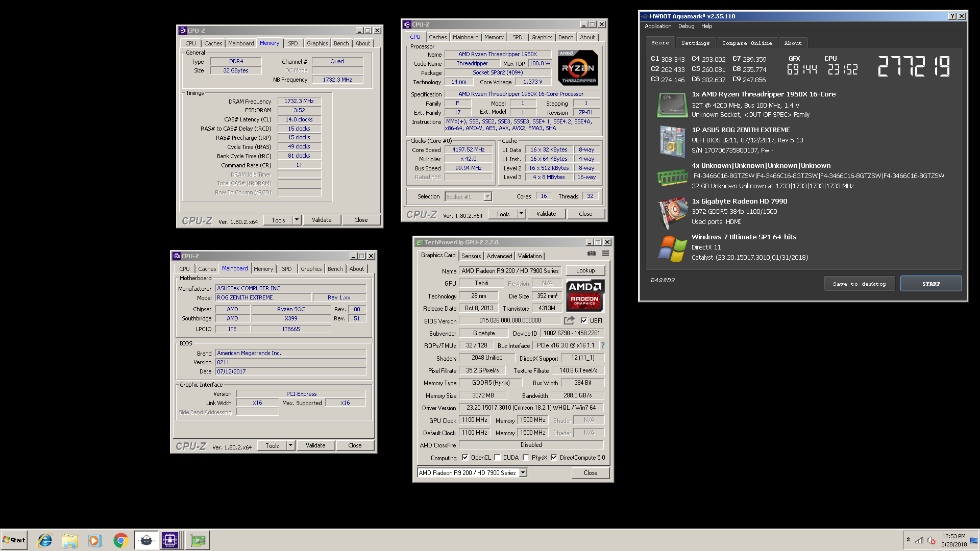980x551 pixels.
Task: Click Validate in CPU-Z Memory window
Action: (322, 220)
